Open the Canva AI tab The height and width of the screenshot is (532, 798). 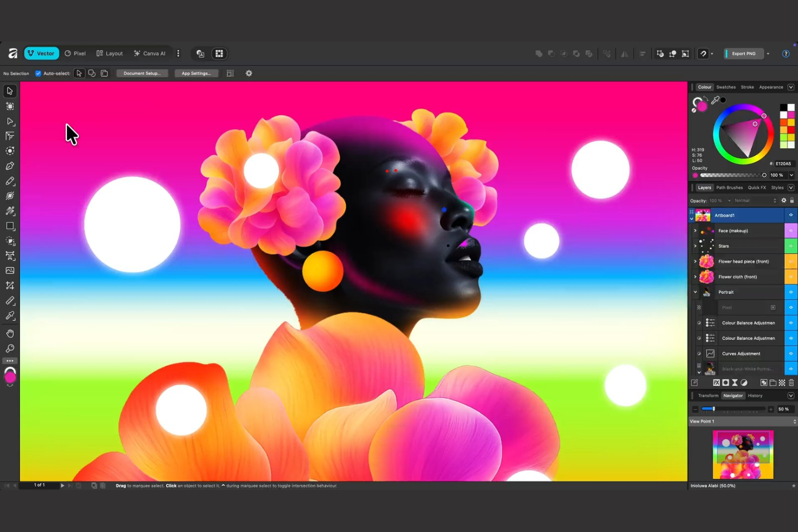click(149, 53)
